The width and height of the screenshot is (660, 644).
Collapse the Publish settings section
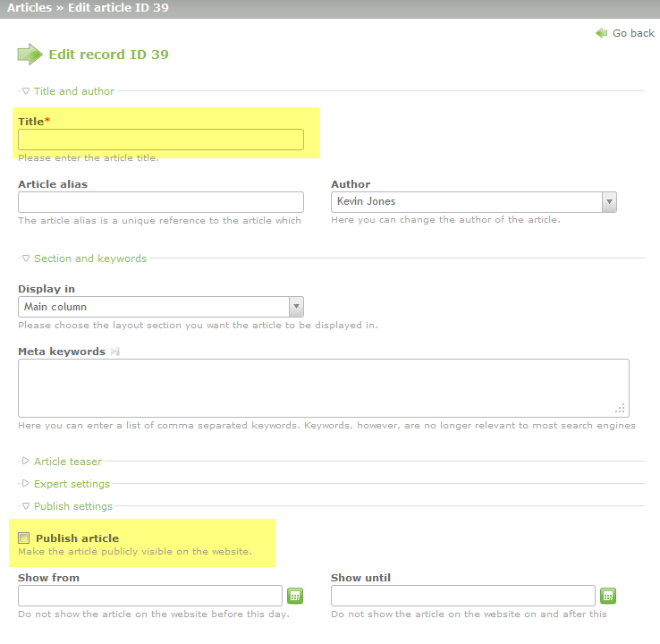[x=72, y=506]
